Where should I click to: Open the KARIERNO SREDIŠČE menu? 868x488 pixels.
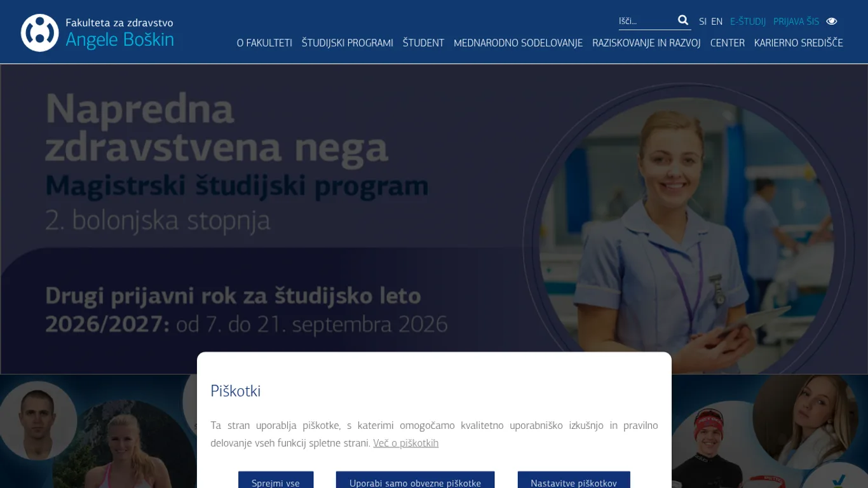coord(799,43)
